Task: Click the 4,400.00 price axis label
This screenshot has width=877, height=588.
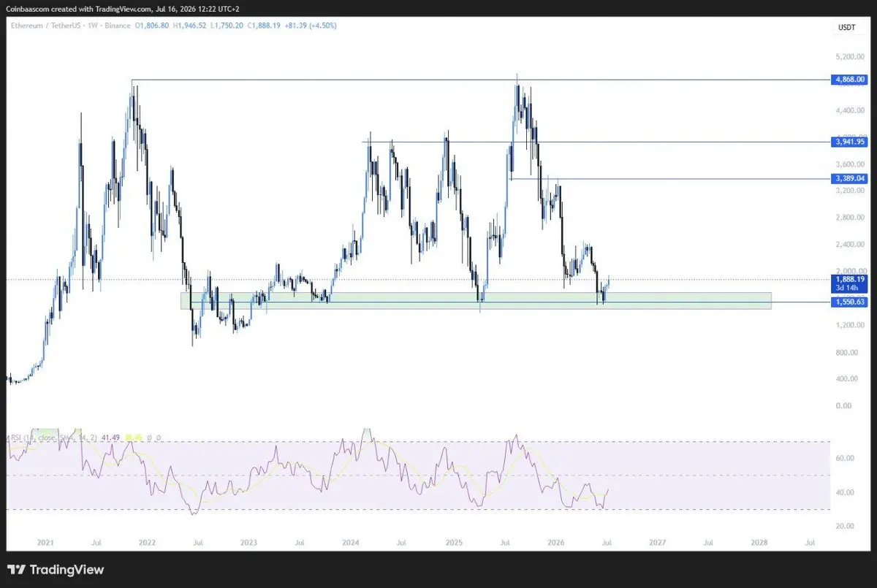Action: point(851,110)
